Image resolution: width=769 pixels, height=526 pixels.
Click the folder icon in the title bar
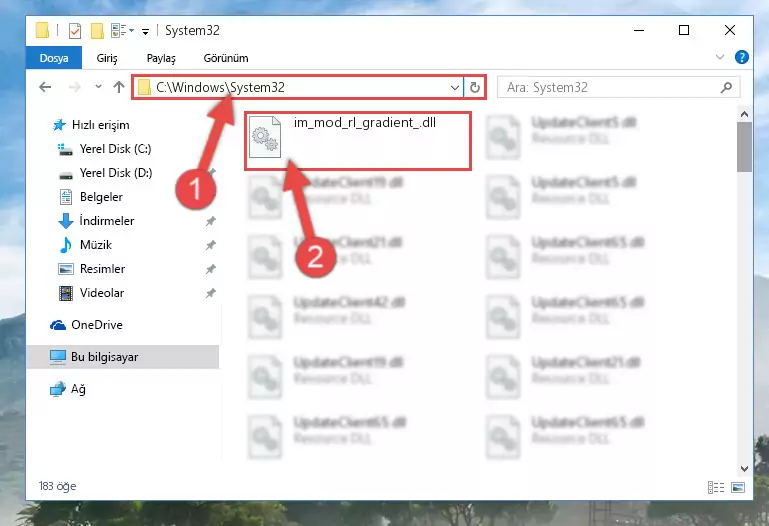tap(42, 30)
